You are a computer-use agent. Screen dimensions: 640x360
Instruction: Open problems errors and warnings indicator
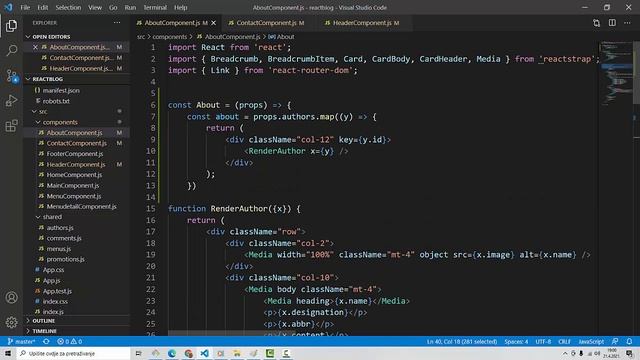pyautogui.click(x=70, y=341)
